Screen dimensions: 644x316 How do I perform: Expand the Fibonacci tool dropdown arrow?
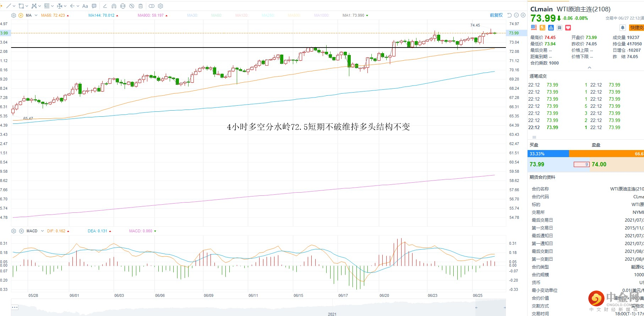(x=52, y=6)
